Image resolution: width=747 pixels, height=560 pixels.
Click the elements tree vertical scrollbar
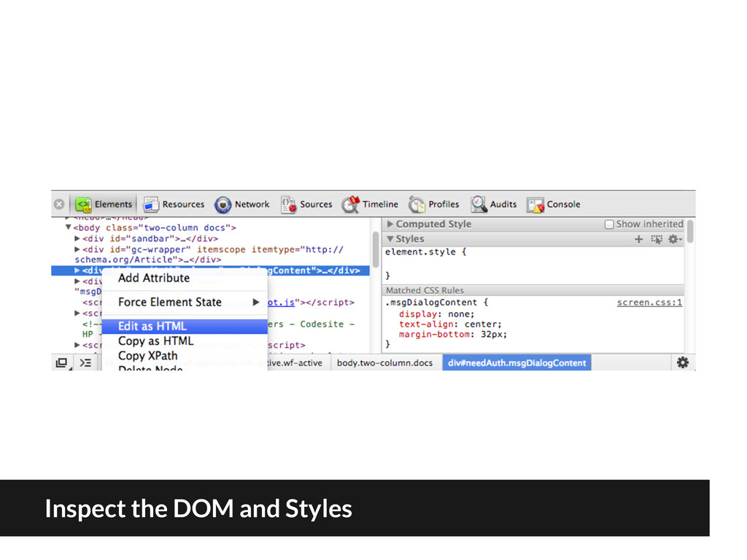(376, 250)
